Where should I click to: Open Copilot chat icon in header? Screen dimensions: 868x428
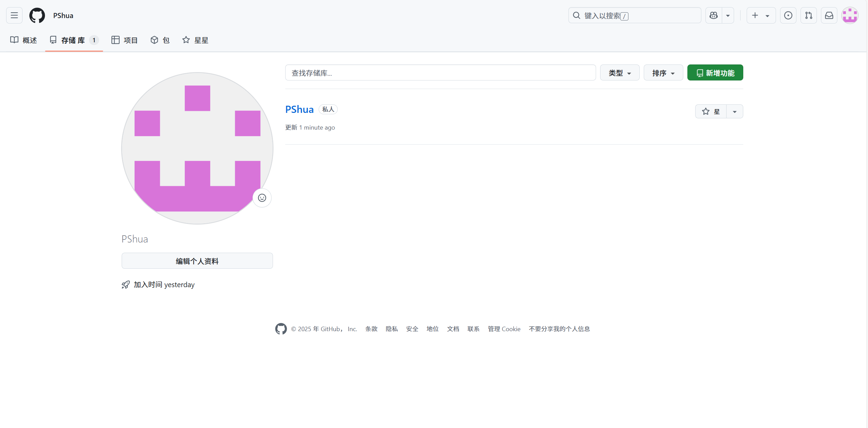714,15
